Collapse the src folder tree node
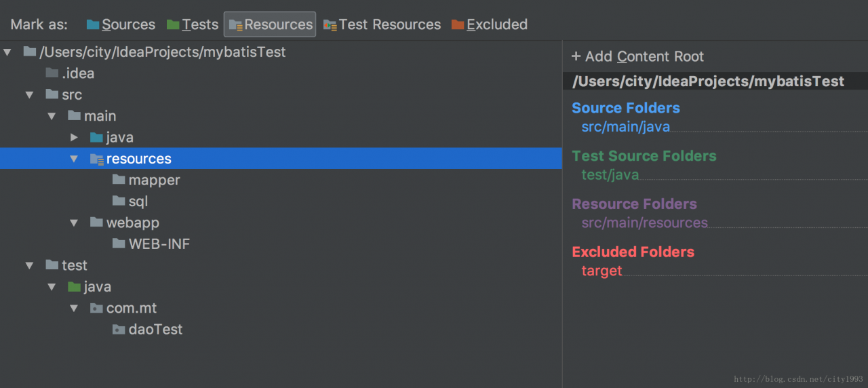Image resolution: width=868 pixels, height=388 pixels. pyautogui.click(x=30, y=95)
